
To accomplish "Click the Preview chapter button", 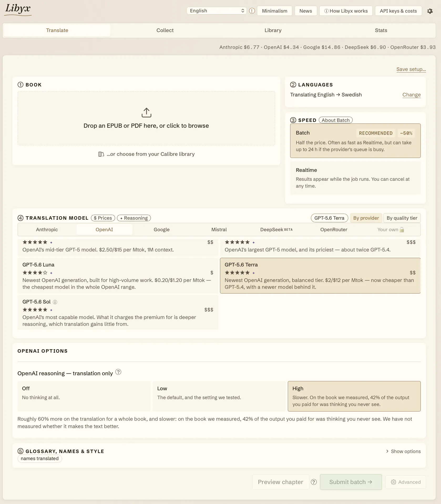I will (280, 482).
